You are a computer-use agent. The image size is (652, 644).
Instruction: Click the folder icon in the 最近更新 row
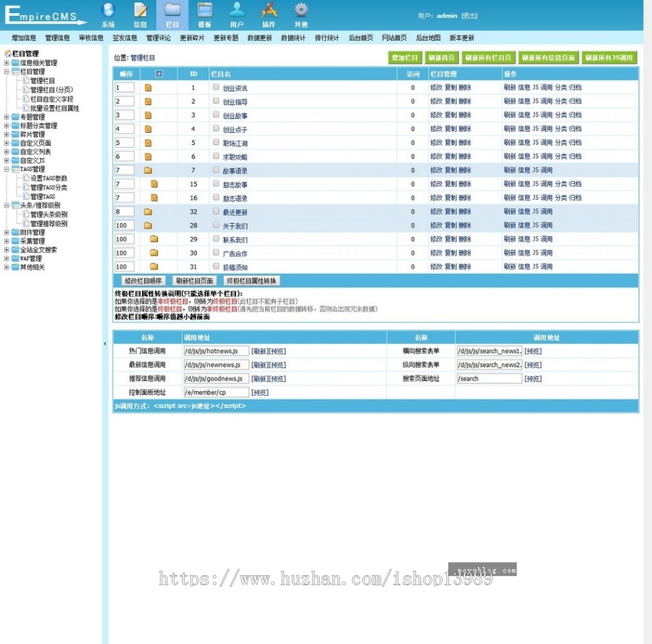coord(148,212)
